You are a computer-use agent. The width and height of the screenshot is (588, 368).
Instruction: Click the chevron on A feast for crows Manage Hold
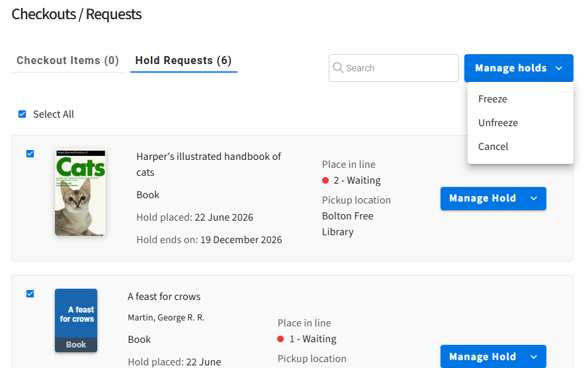click(x=534, y=357)
